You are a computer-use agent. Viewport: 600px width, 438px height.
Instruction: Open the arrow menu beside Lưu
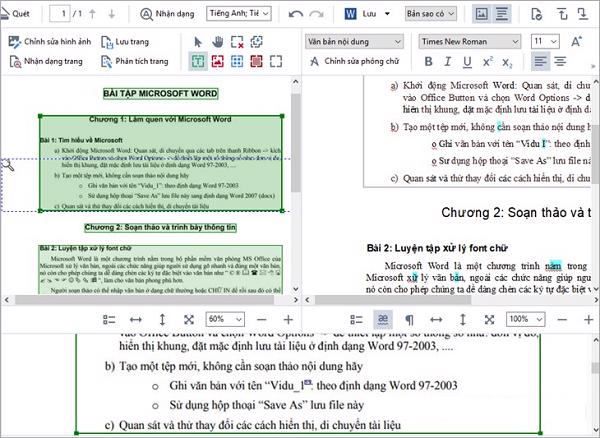(x=387, y=14)
